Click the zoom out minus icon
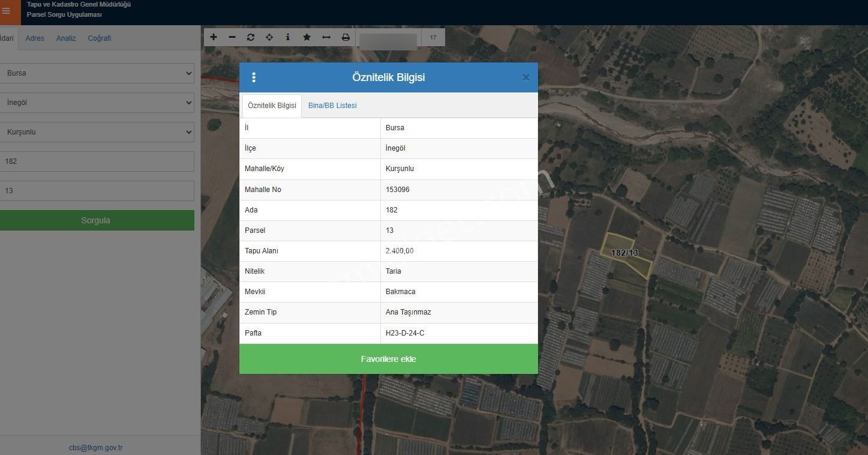This screenshot has height=455, width=868. pos(232,37)
